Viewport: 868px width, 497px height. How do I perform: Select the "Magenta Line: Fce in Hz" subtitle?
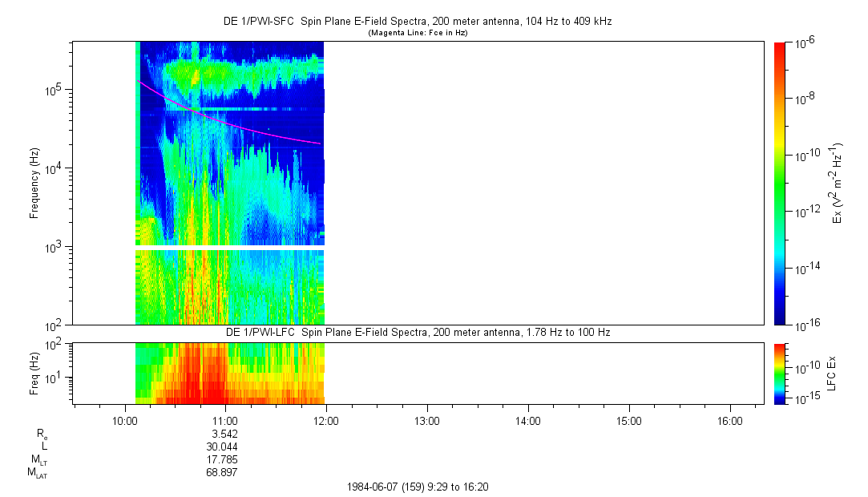point(417,33)
